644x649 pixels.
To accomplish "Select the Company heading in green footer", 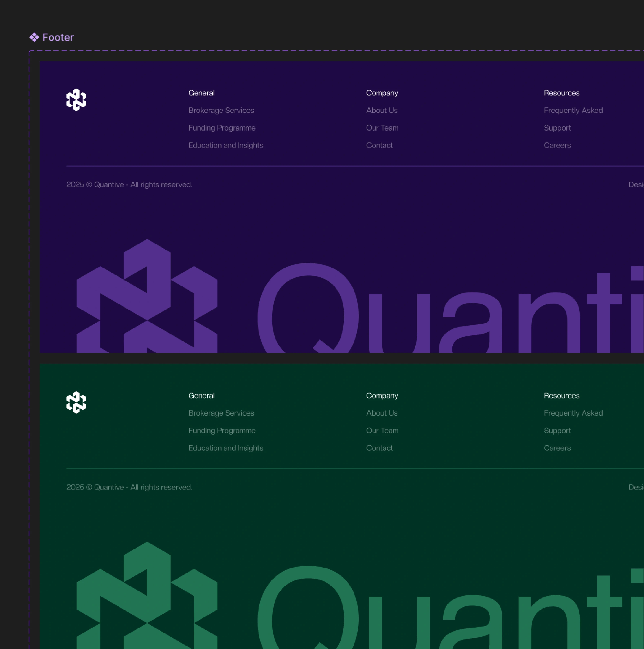I will [382, 395].
